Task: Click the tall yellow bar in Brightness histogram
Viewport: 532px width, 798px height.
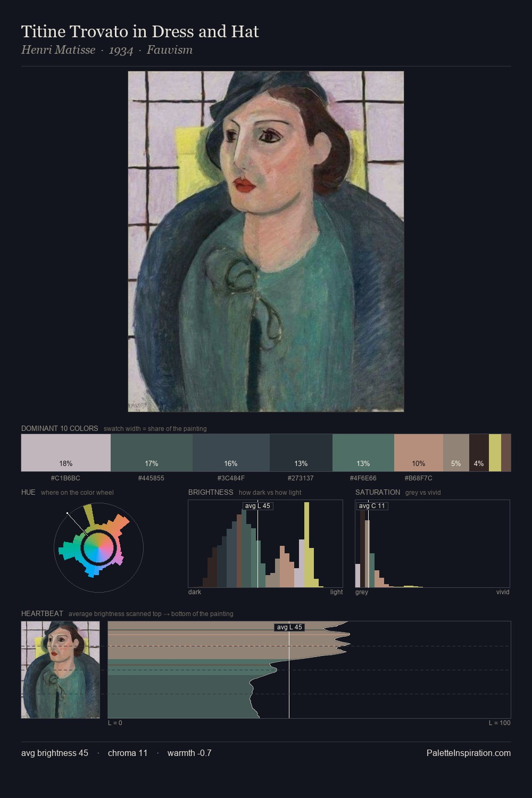Action: click(307, 545)
